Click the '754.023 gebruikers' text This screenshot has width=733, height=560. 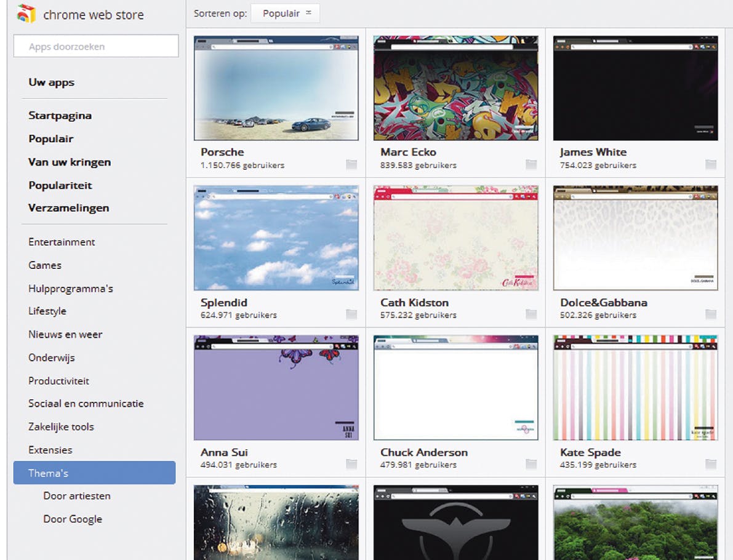[x=598, y=165]
